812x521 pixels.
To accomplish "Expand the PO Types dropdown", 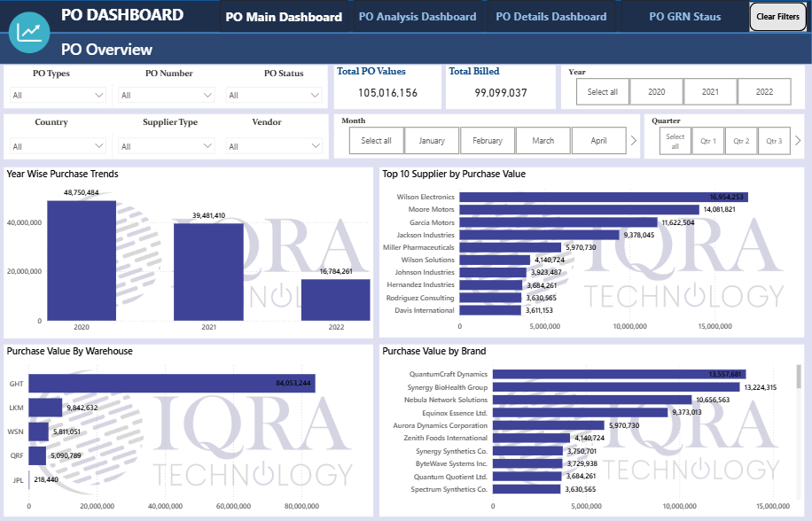I will coord(58,95).
